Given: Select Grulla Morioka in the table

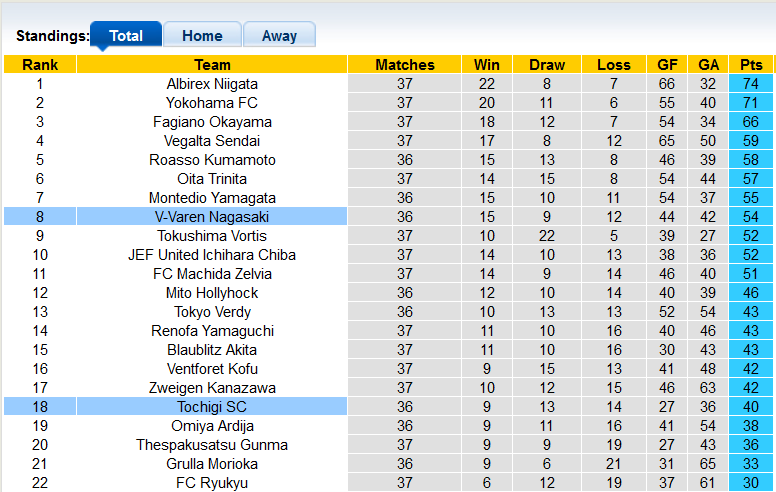Looking at the screenshot, I should [x=212, y=464].
